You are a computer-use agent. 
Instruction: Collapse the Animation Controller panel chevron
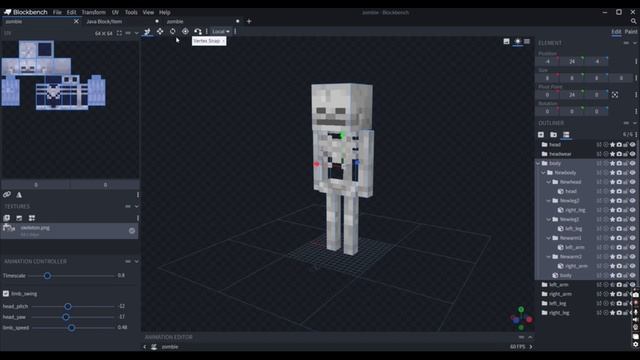tap(136, 261)
